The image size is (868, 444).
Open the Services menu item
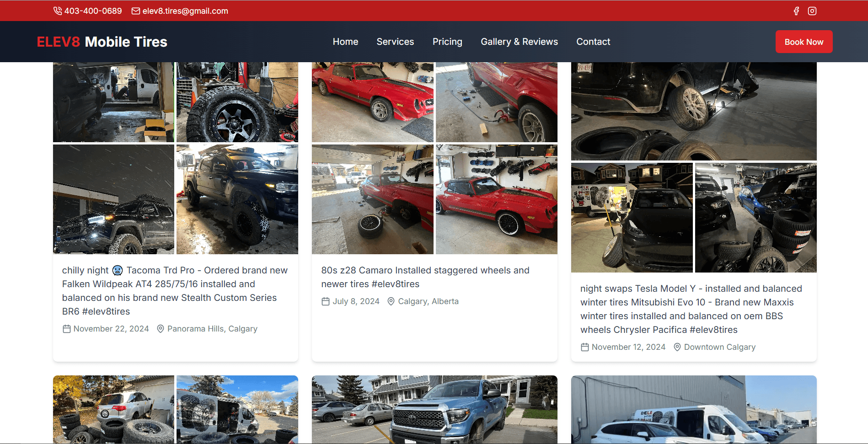tap(395, 42)
